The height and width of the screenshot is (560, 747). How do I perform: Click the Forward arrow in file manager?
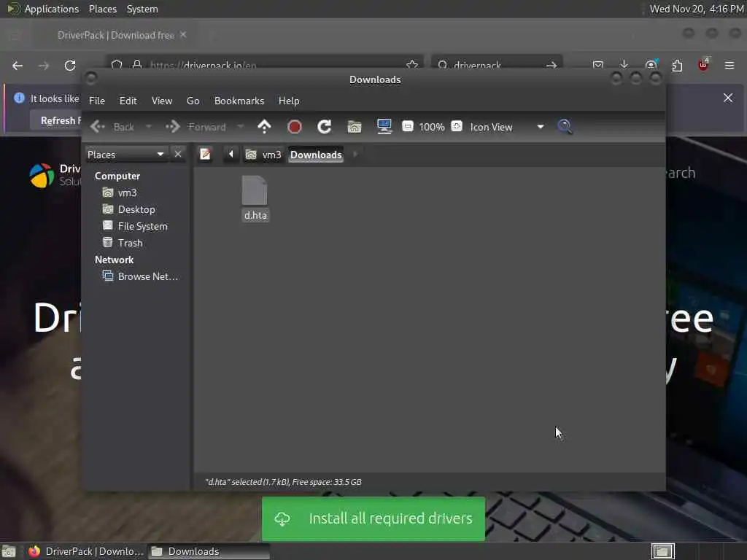pyautogui.click(x=172, y=127)
